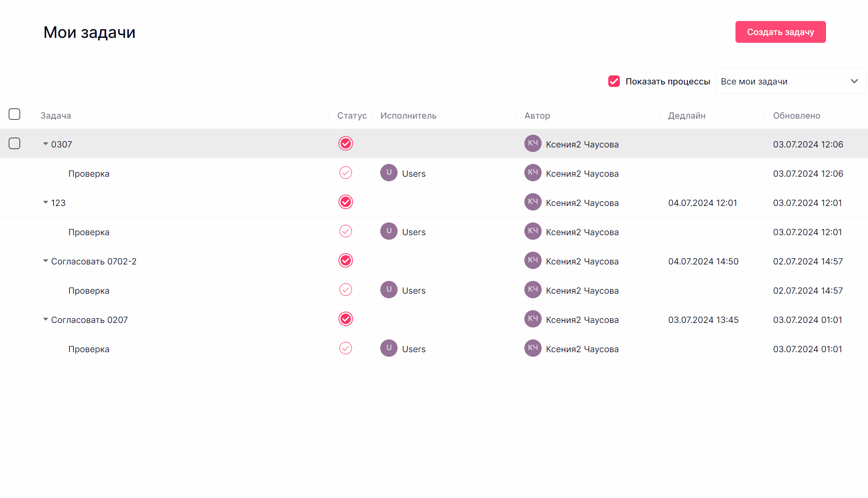Toggle the Показать процессы checkbox
The image size is (868, 498).
coord(614,81)
